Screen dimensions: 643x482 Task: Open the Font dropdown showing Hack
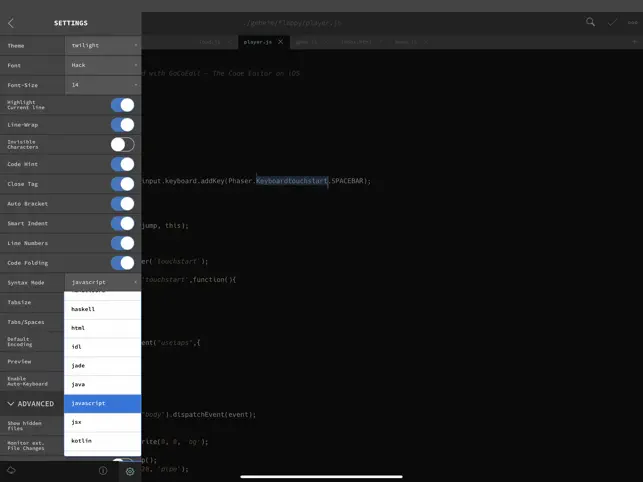pyautogui.click(x=102, y=65)
